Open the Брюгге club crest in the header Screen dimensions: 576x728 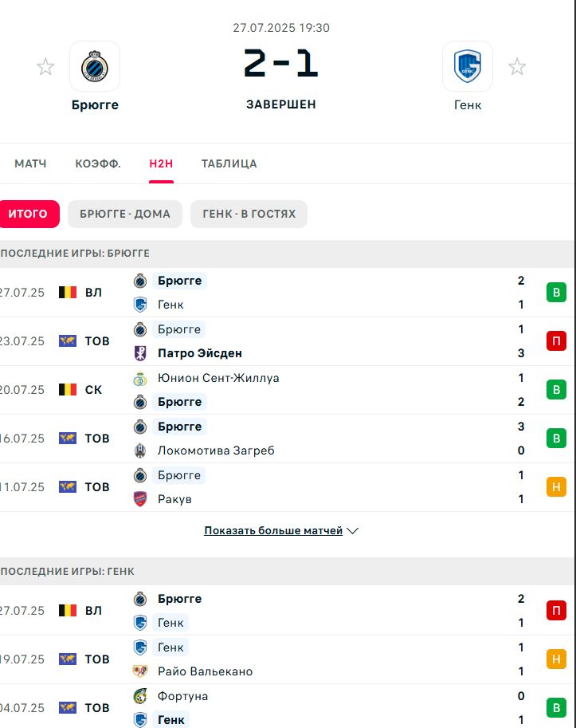click(x=95, y=66)
